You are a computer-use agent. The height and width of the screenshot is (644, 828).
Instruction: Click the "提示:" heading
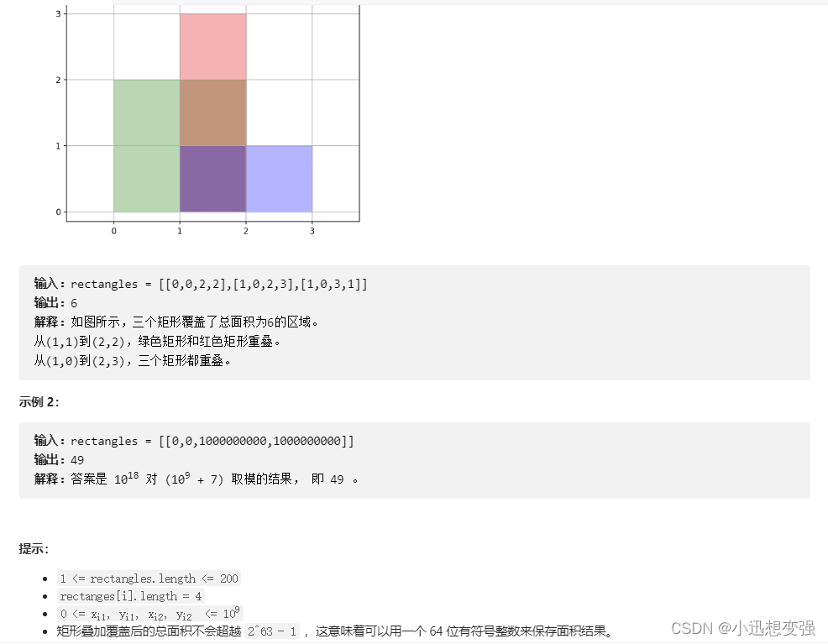point(33,548)
